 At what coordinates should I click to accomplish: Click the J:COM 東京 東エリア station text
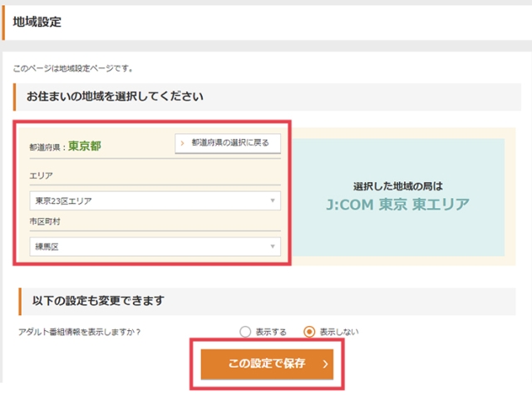coord(397,205)
